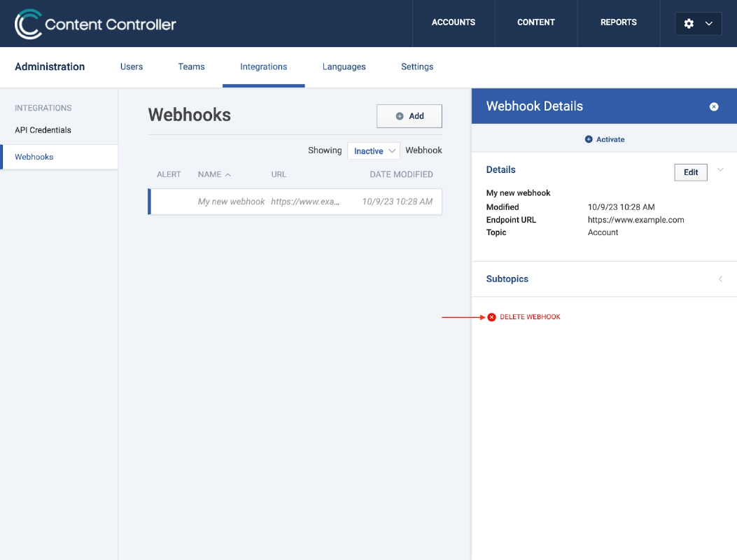Click the endpoint URL https://www.example.com
Image resolution: width=737 pixels, height=560 pixels.
pyautogui.click(x=636, y=220)
